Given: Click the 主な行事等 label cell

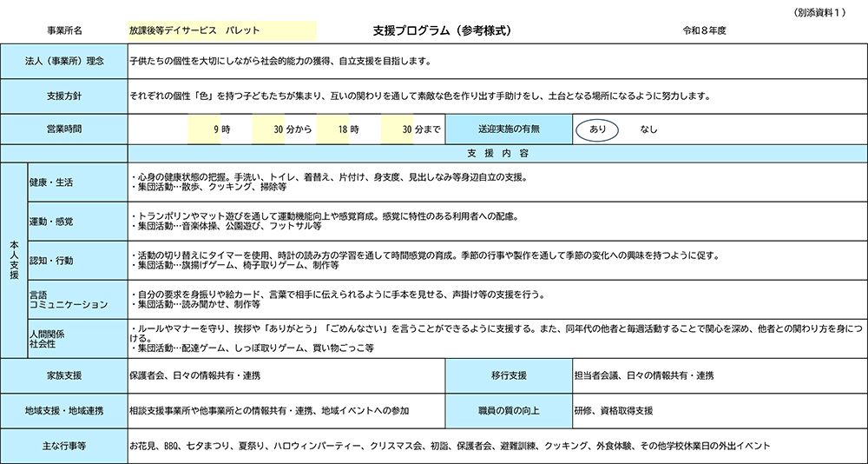Looking at the screenshot, I should [x=64, y=446].
